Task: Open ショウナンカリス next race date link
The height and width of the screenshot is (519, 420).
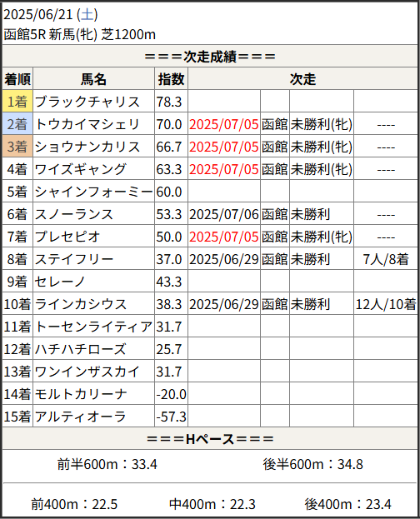Action: click(224, 147)
